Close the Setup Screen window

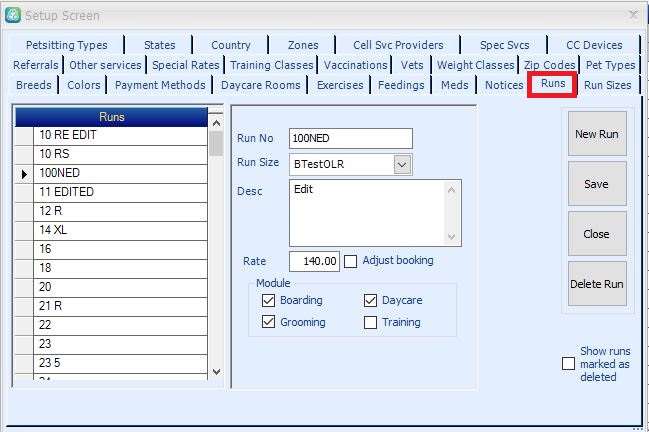(632, 15)
